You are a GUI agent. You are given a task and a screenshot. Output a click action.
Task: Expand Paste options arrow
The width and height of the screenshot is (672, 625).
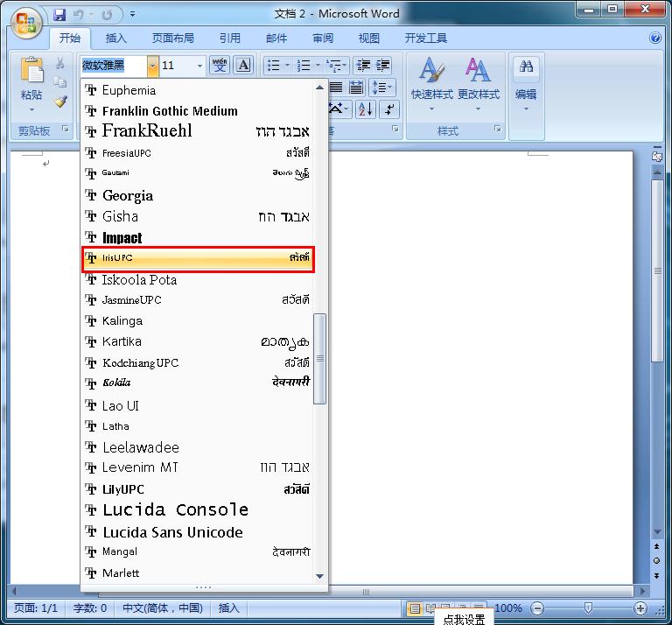[31, 109]
